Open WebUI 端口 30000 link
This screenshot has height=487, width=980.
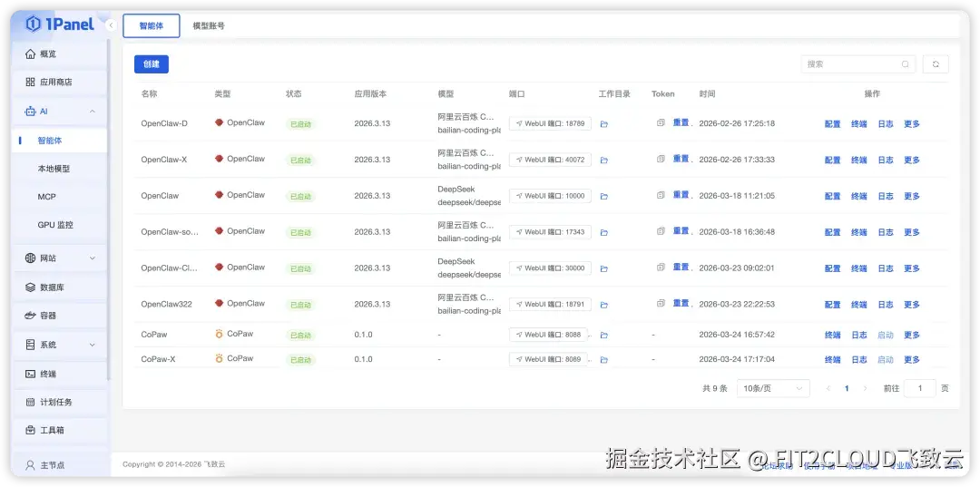coord(550,268)
